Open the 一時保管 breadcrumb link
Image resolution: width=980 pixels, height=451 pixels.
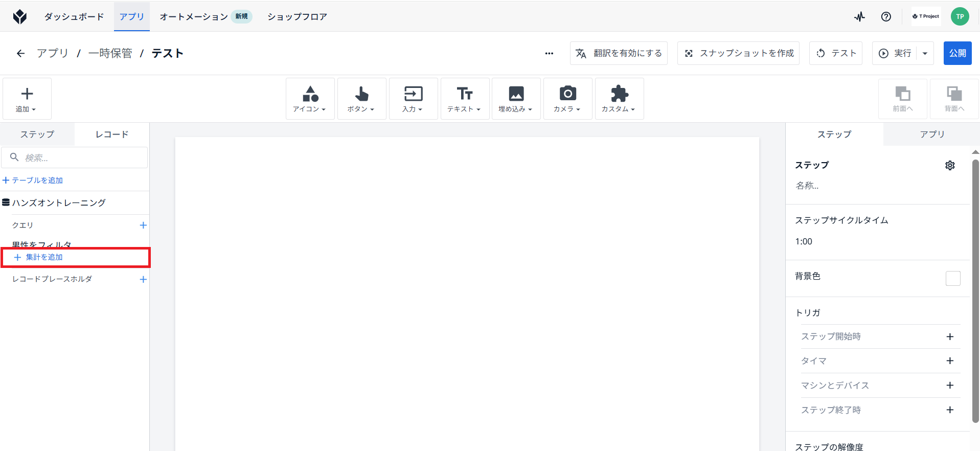pyautogui.click(x=110, y=53)
